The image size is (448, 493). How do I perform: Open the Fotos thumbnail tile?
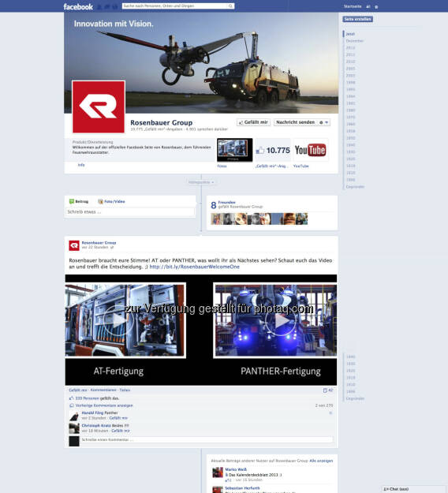(x=234, y=150)
